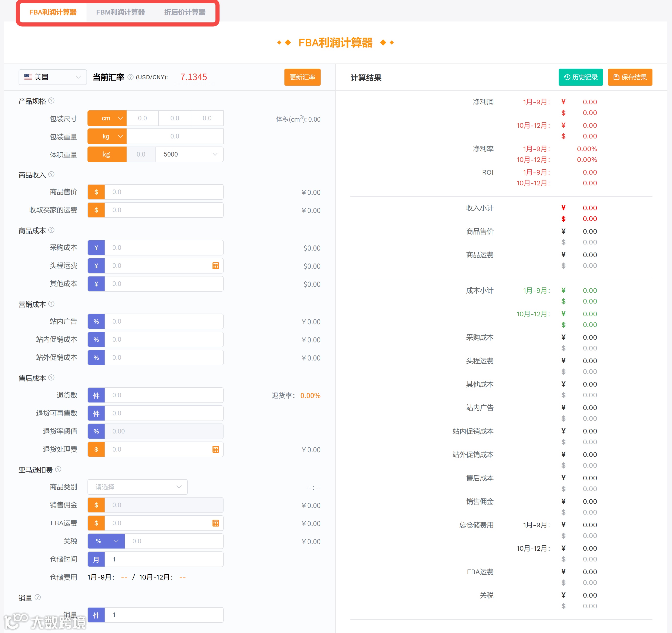The image size is (672, 633).
Task: Click the 商品售价 input field
Action: click(164, 192)
